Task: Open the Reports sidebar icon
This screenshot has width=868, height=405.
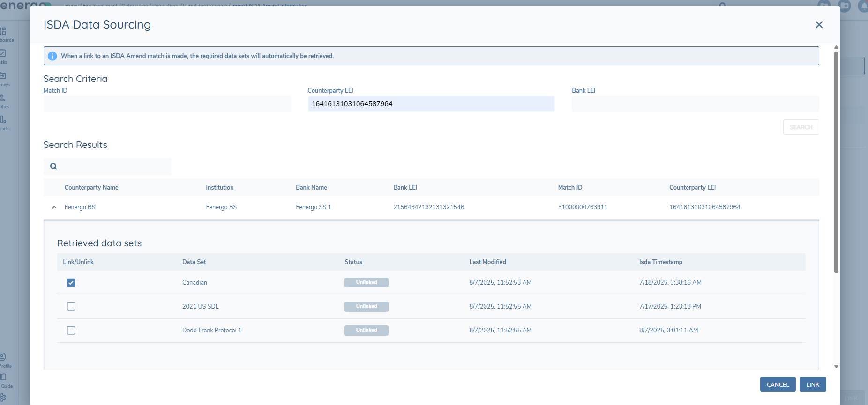Action: point(3,121)
